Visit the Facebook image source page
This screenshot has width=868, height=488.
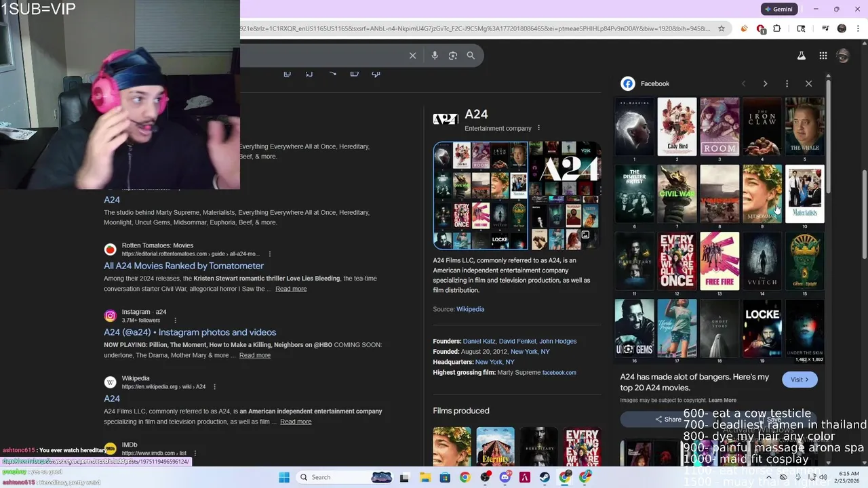[800, 380]
